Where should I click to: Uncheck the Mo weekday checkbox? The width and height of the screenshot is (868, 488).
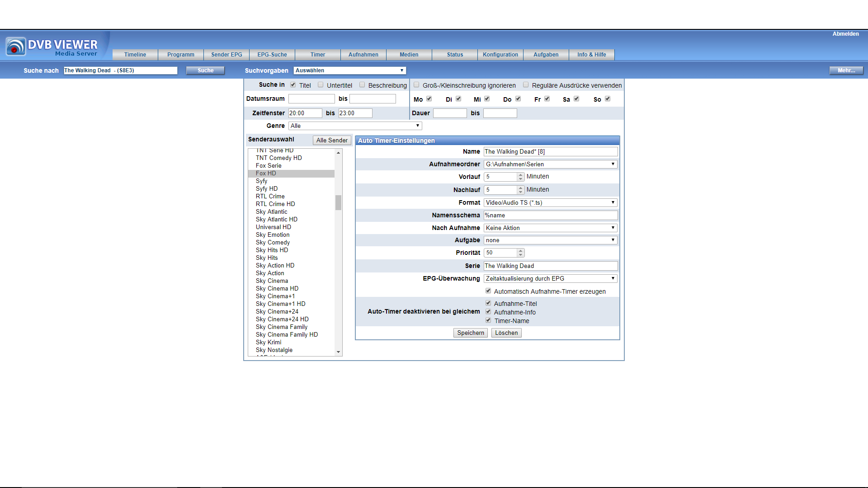pos(429,99)
